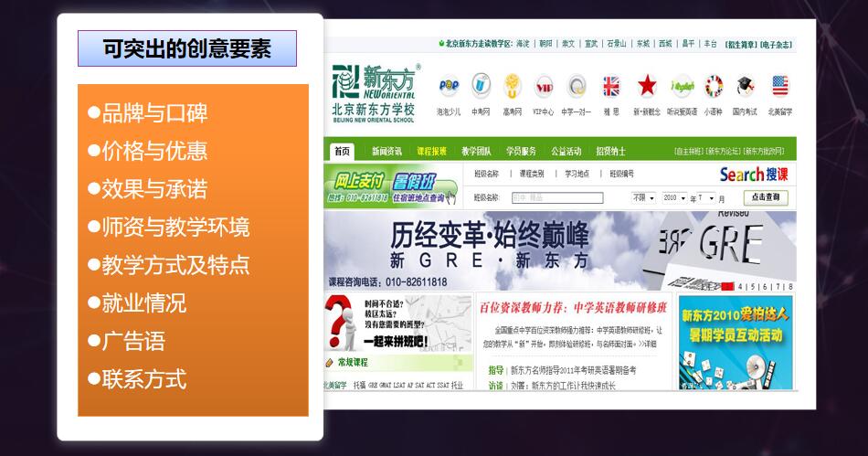Open the month 7 dropdown
This screenshot has height=456, width=868.
click(705, 197)
